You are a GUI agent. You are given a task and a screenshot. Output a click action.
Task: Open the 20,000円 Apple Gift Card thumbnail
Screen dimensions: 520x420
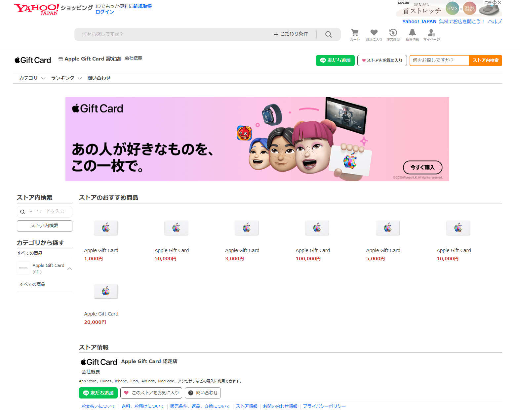click(x=106, y=291)
